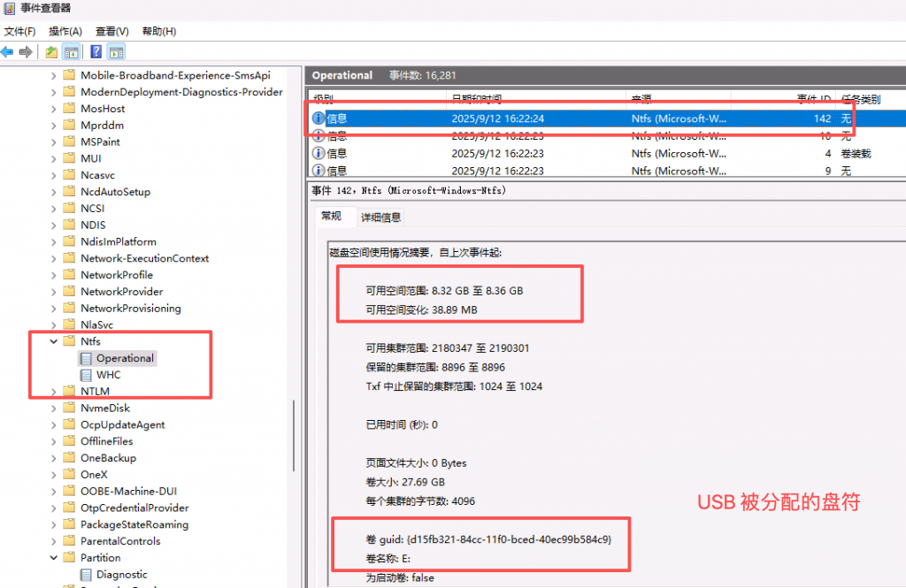906x588 pixels.
Task: Switch to the 详细信息 tab
Action: point(380,217)
